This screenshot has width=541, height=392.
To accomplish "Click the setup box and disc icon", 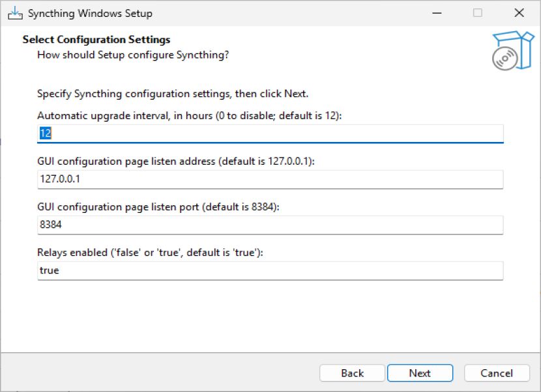I will click(x=513, y=51).
